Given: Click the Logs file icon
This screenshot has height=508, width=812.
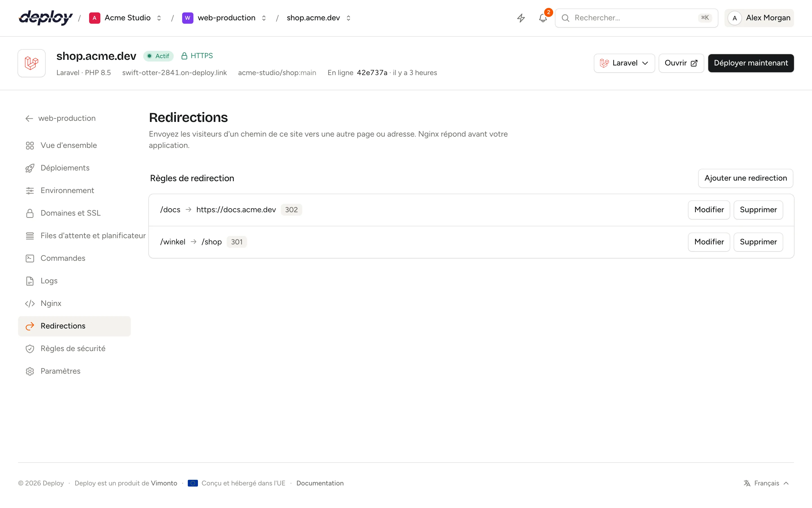Looking at the screenshot, I should (x=30, y=281).
